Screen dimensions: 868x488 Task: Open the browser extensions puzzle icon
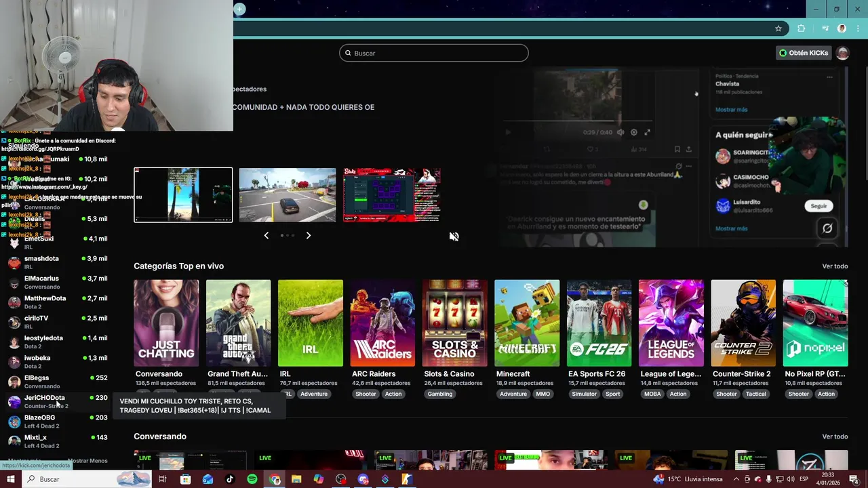801,28
